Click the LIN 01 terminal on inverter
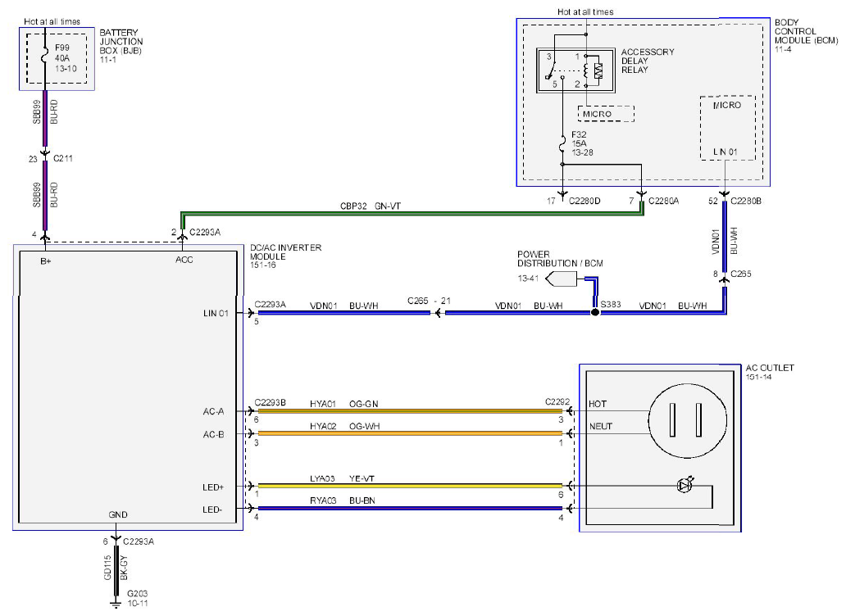846x616 pixels. tap(216, 313)
